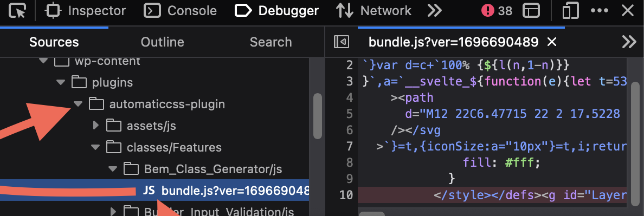Click the red error count badge
Screen dimensions: 644x216
[x=497, y=11]
